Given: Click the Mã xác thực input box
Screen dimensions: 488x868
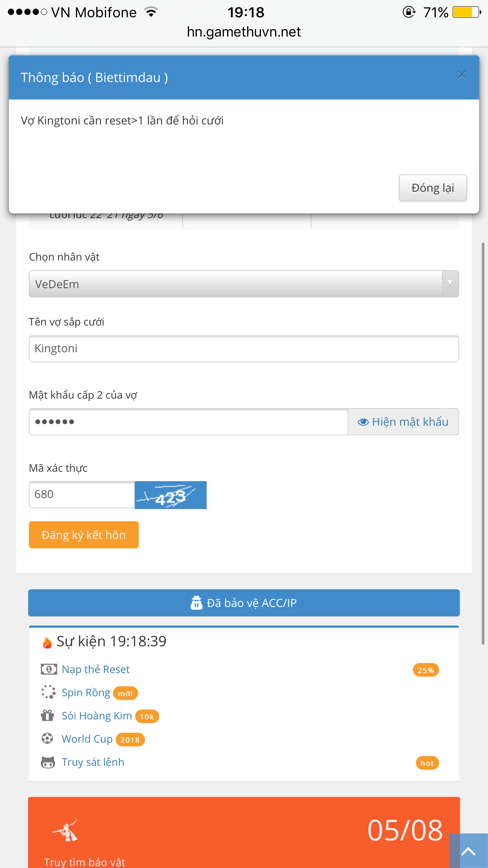Looking at the screenshot, I should [x=82, y=495].
